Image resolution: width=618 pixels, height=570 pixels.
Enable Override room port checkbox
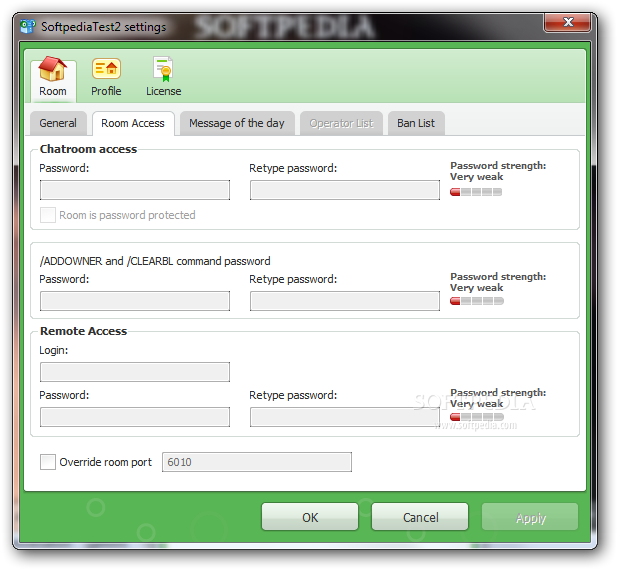pos(48,462)
